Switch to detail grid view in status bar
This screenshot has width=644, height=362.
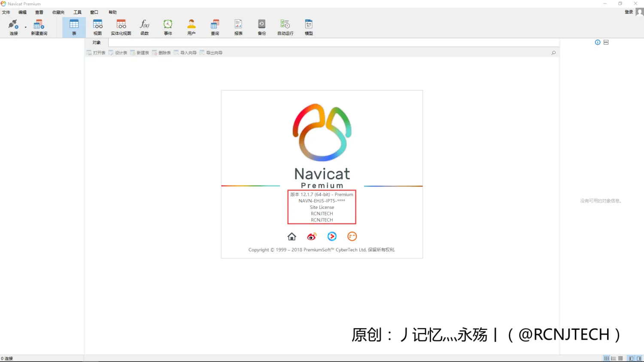tap(620, 359)
